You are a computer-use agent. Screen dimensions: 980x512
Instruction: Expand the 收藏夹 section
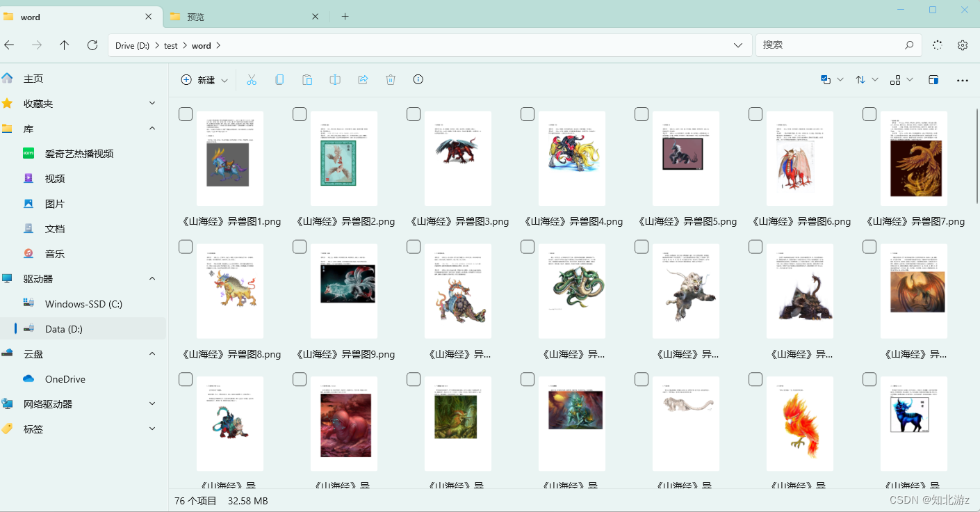(152, 104)
